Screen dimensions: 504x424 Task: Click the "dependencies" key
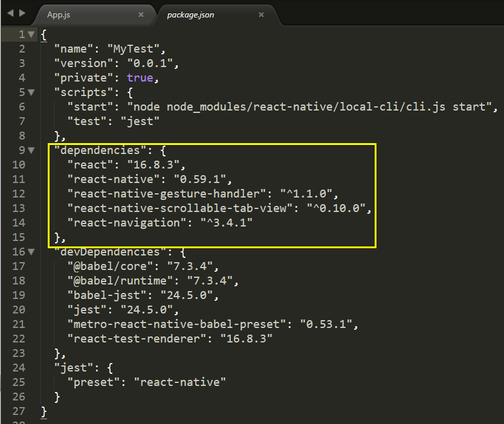100,150
